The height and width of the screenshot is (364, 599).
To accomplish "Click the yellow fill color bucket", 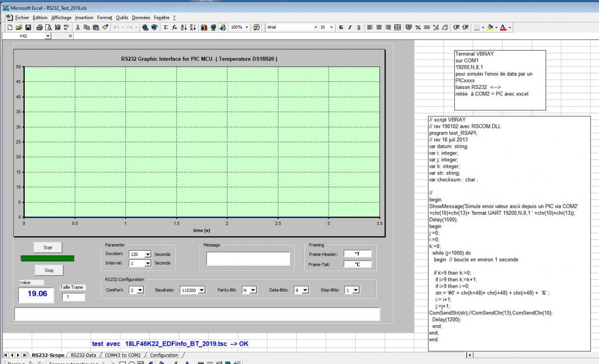I will pyautogui.click(x=490, y=28).
